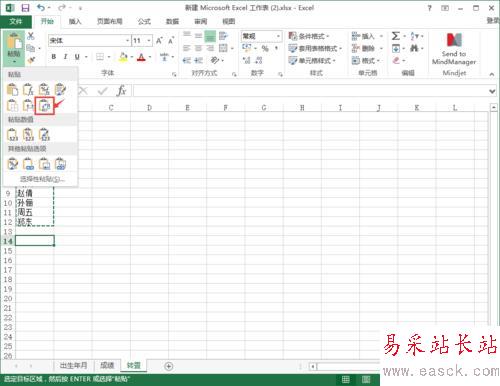Switch to the Formulas (公式) tab
Screen dimensions: 500x386
click(x=144, y=22)
